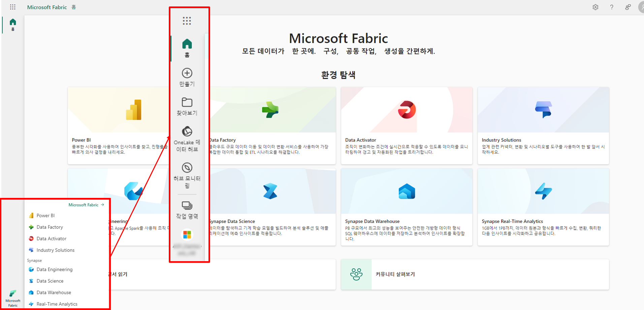Open Settings gear in the top bar

tap(595, 7)
